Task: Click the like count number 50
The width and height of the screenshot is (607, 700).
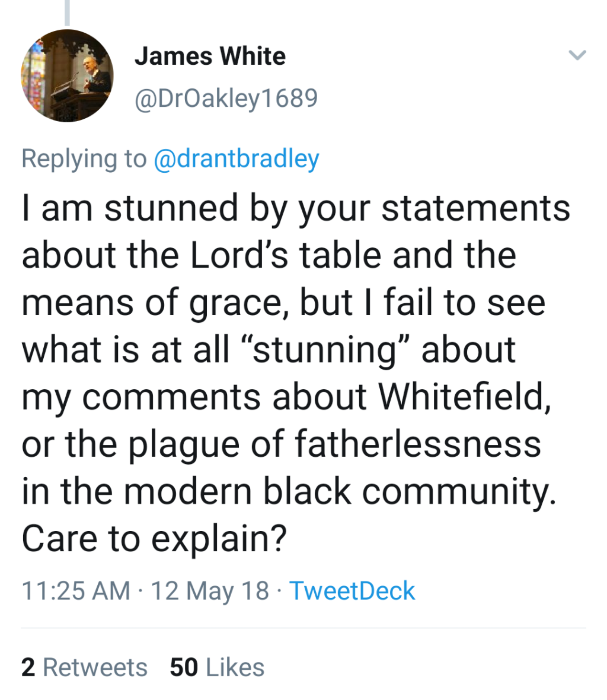Action: (x=184, y=667)
